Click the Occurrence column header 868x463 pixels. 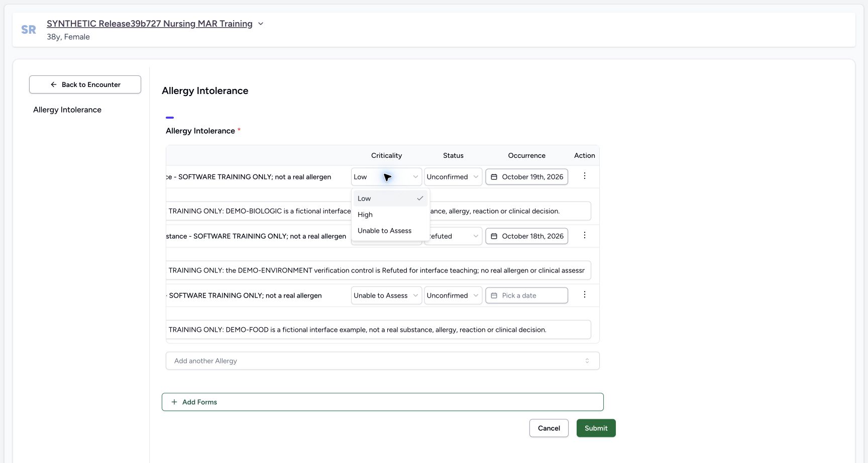(x=526, y=155)
